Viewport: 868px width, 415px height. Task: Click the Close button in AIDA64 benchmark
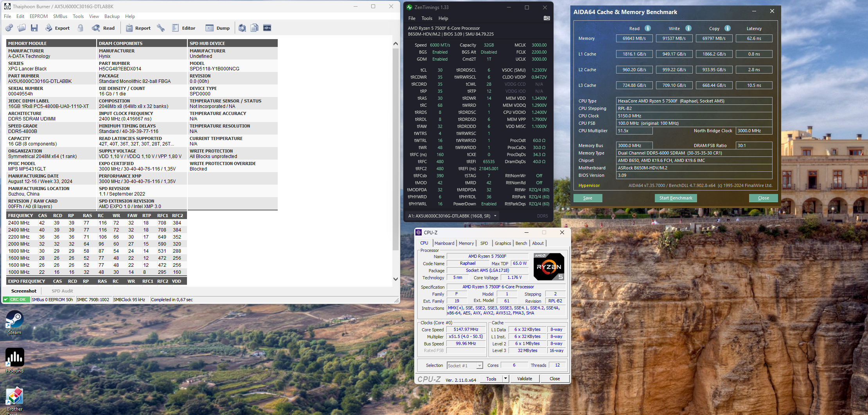coord(763,198)
